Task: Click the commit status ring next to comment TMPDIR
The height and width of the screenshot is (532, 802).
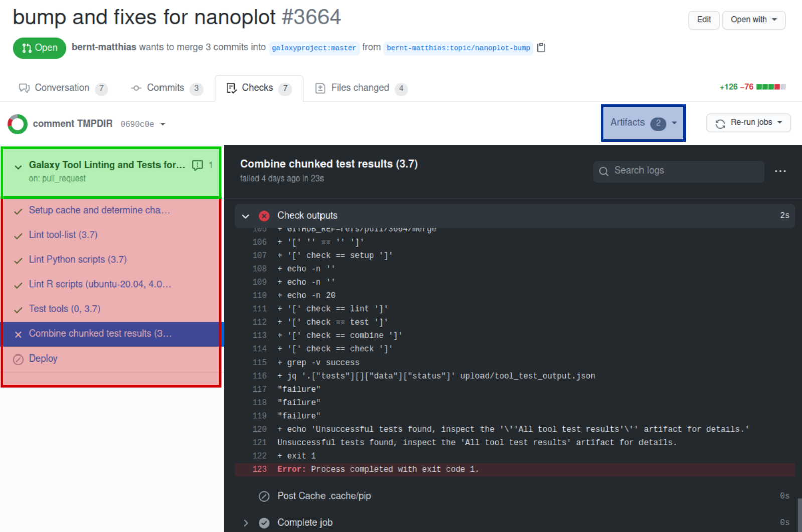Action: [18, 124]
